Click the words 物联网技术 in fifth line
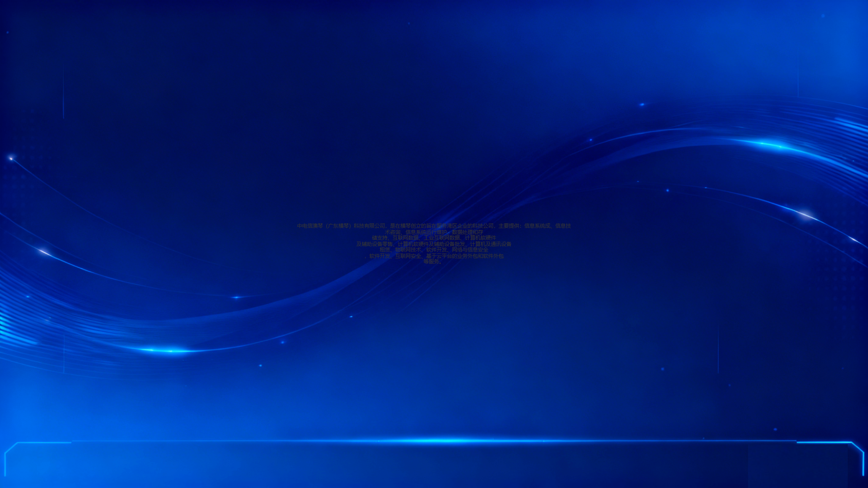The height and width of the screenshot is (488, 868). [408, 250]
